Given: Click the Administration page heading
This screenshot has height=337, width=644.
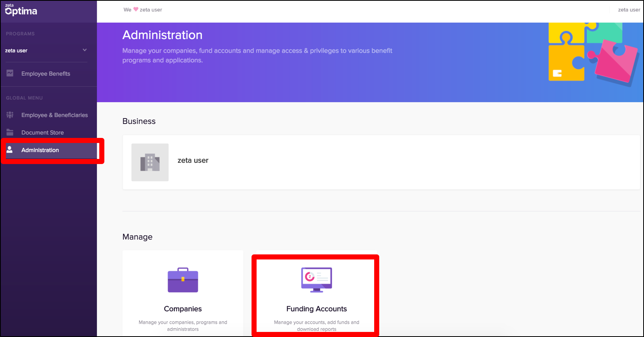Looking at the screenshot, I should click(162, 35).
